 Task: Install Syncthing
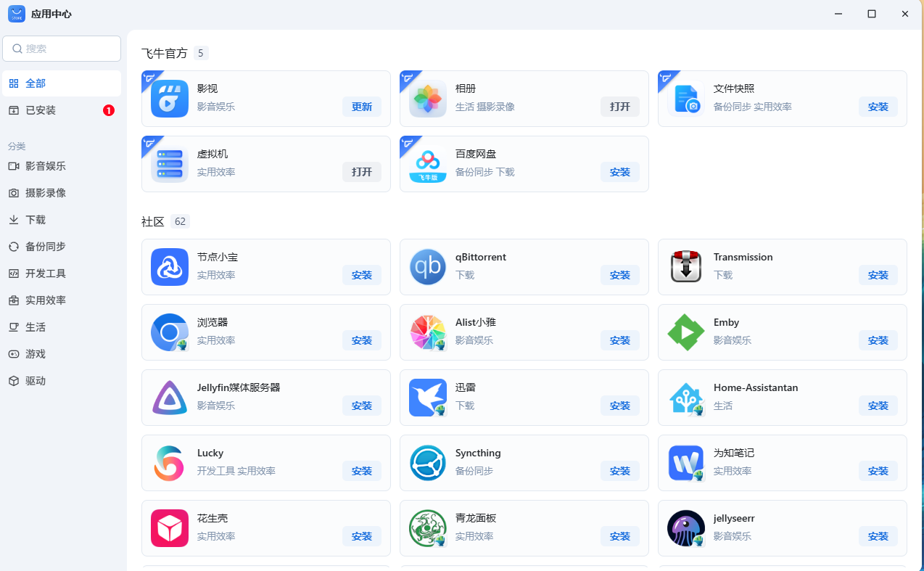620,471
